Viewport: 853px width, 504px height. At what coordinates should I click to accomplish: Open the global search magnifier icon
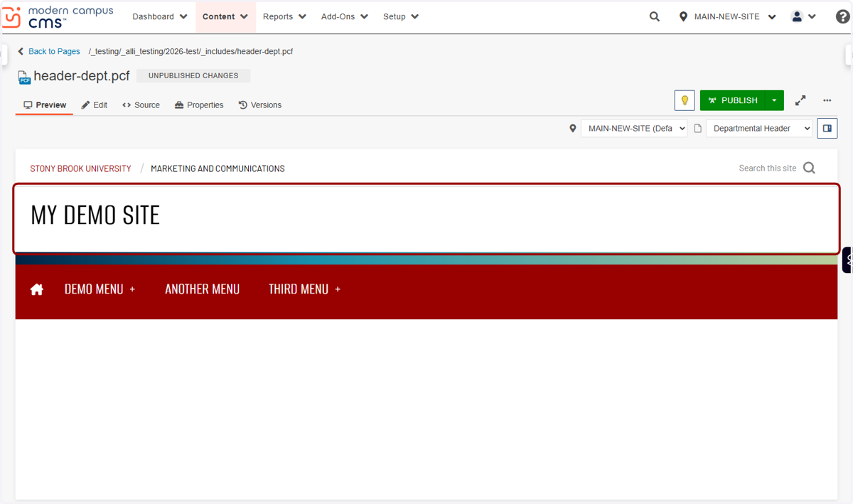(655, 16)
